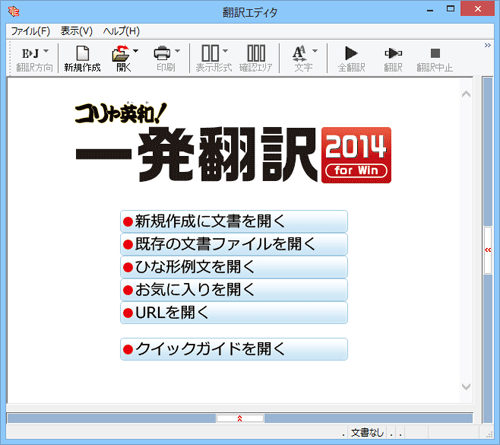Stop translation with 翻訳中止 icon
This screenshot has width=500, height=445.
click(x=435, y=53)
